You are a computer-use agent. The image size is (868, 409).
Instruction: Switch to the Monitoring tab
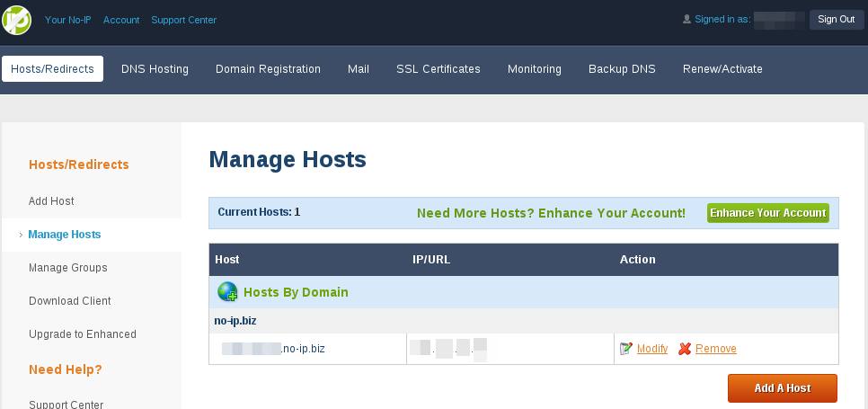(x=535, y=69)
